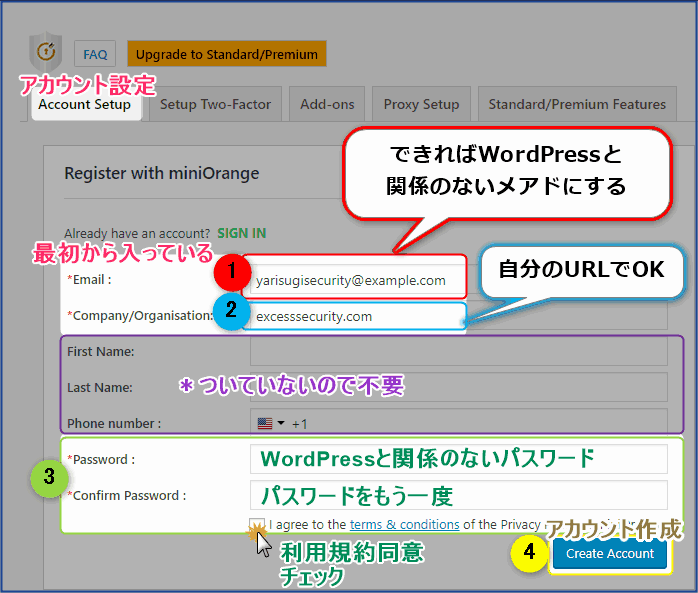Screen dimensions: 698x593
Task: Open the FAQ button
Action: click(95, 54)
